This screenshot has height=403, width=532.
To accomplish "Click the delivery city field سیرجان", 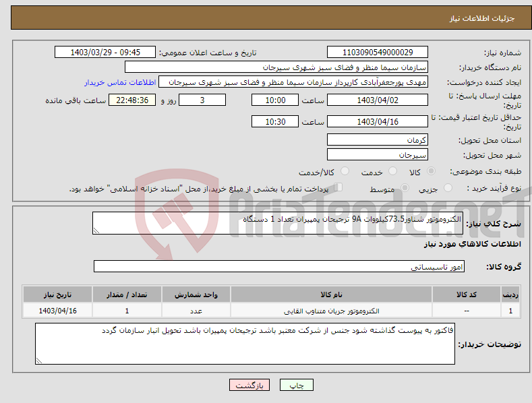I will click(378, 155).
